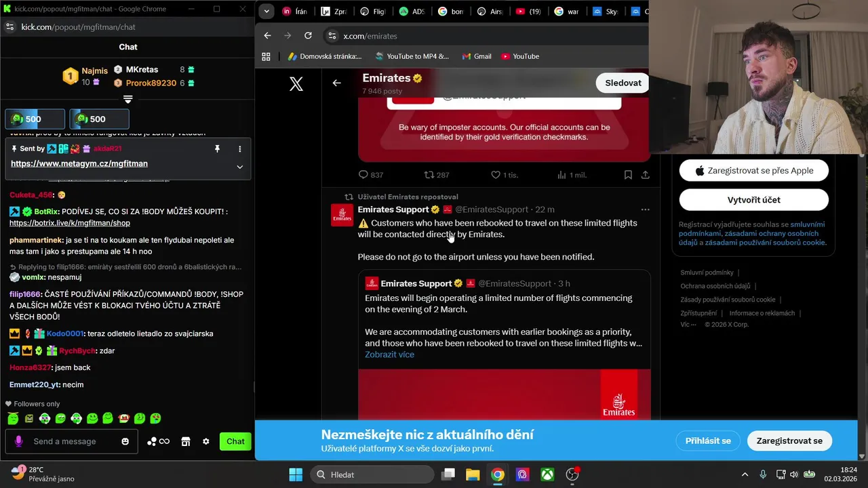
Task: Like the post with 1 tis. likes
Action: pos(505,175)
